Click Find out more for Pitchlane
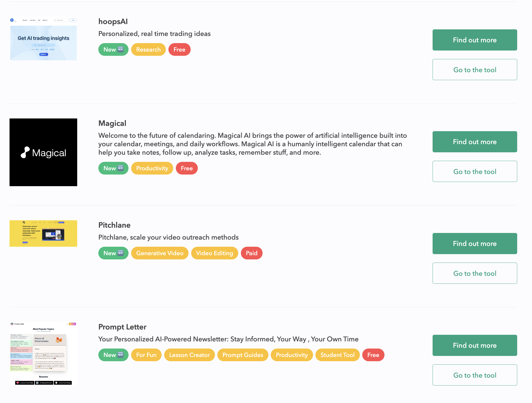Viewport: 532px width, 403px height. point(475,244)
